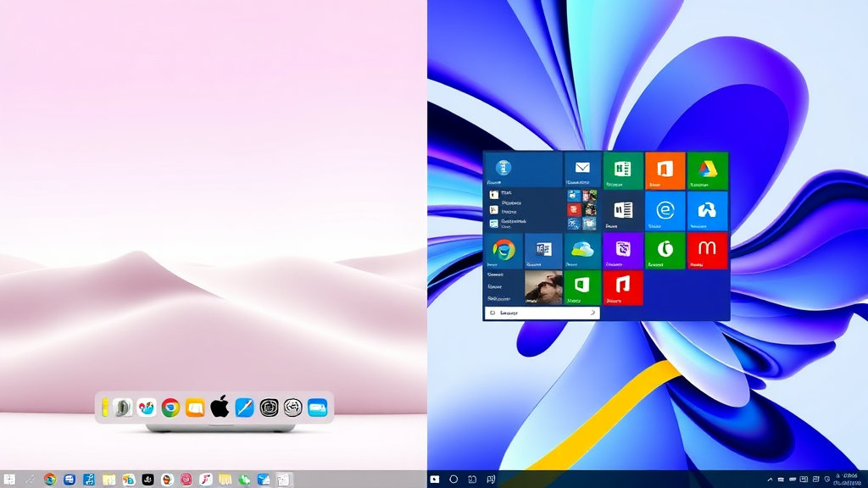Open the mail envelope tile in Start menu
Image resolution: width=868 pixels, height=488 pixels.
582,169
